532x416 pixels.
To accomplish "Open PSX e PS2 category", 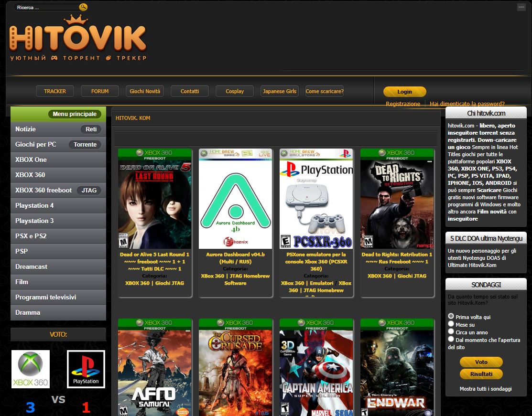I will coord(58,236).
